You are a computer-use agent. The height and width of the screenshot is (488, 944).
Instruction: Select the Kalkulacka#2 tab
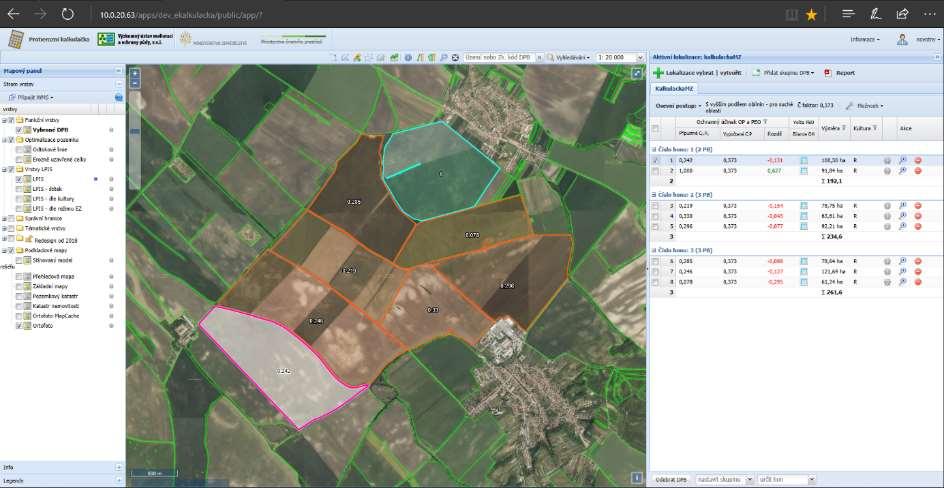pos(674,88)
